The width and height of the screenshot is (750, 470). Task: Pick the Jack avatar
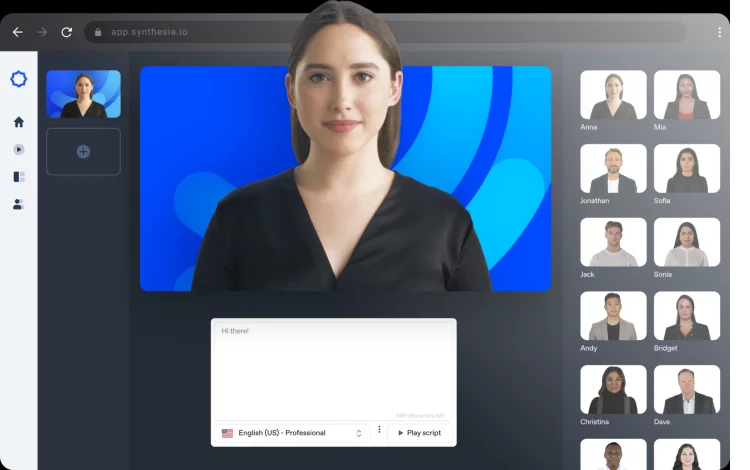(x=613, y=242)
